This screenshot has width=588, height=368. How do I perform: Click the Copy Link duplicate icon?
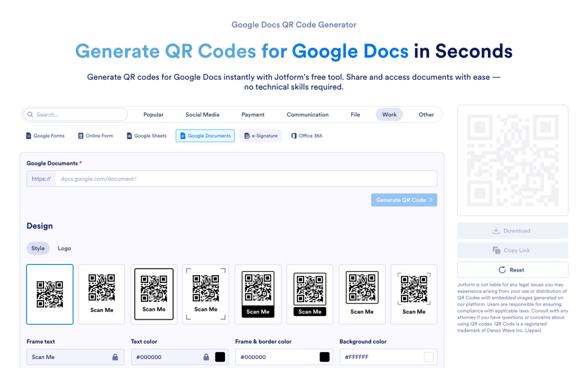[x=496, y=250]
